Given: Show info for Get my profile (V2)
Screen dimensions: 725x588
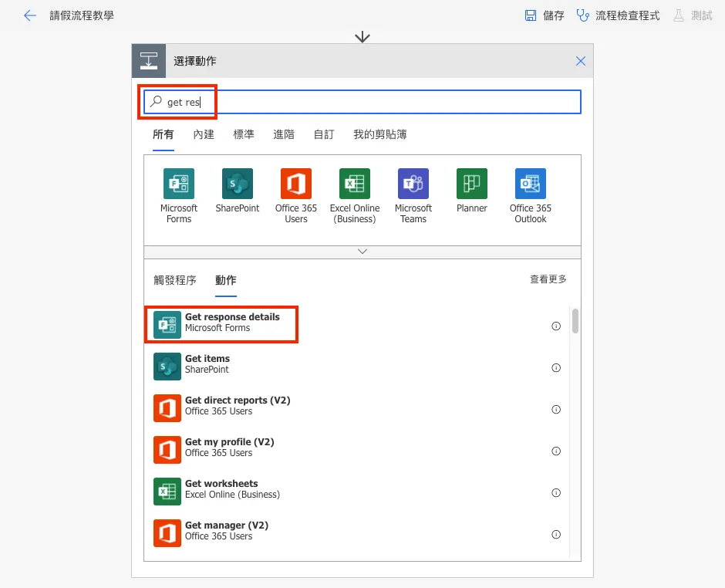Looking at the screenshot, I should [556, 451].
